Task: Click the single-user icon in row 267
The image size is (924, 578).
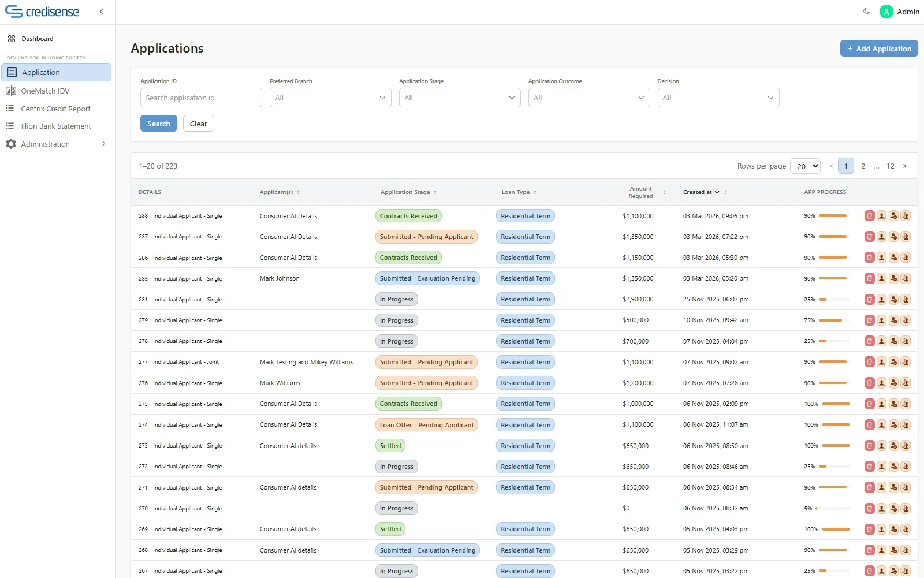Action: point(881,571)
